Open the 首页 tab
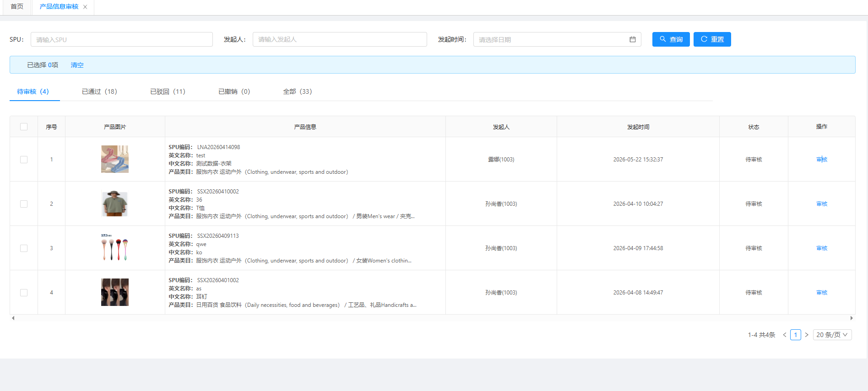Image resolution: width=868 pixels, height=391 pixels. point(17,7)
